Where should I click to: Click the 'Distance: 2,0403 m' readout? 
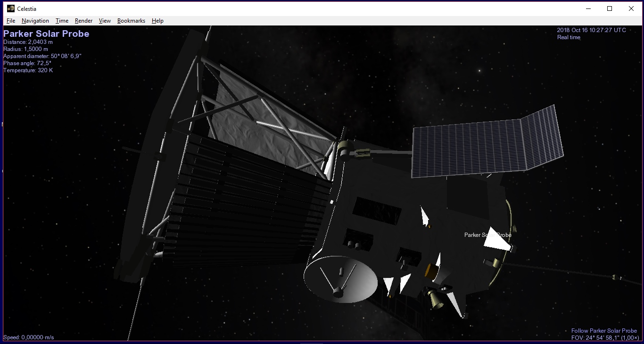(28, 42)
